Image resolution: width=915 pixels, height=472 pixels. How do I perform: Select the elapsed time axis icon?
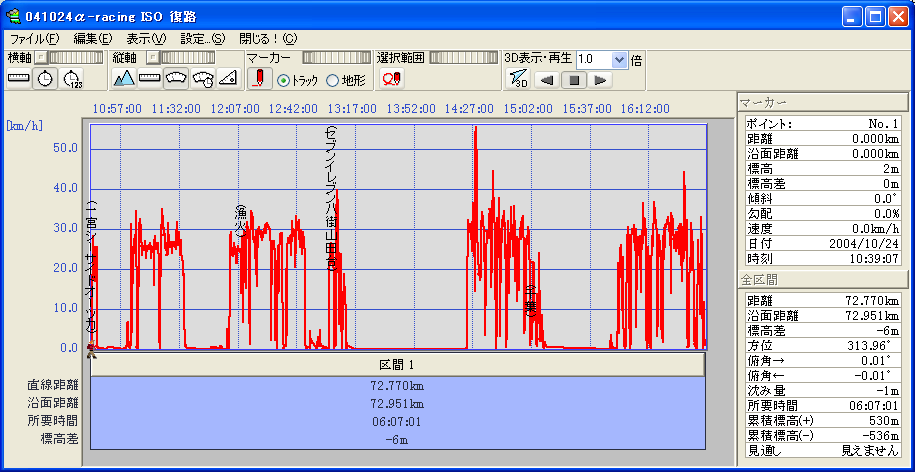coord(72,79)
